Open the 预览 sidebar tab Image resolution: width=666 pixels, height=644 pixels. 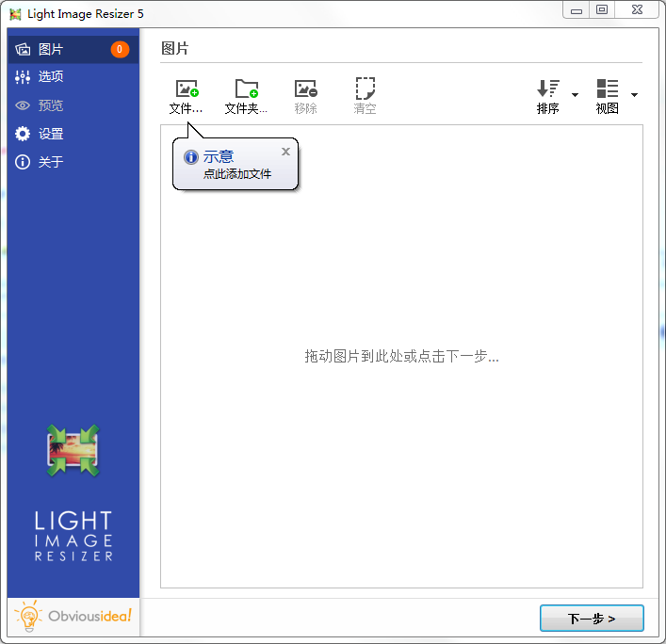[73, 105]
